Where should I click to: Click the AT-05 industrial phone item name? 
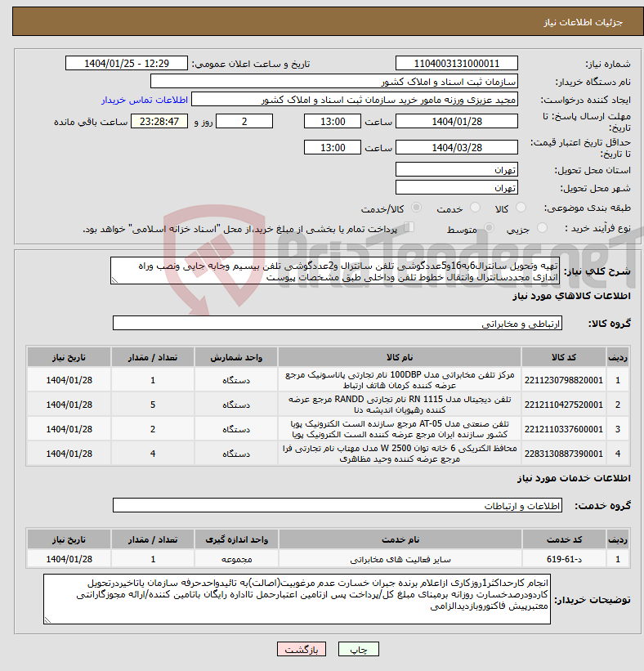click(x=400, y=429)
